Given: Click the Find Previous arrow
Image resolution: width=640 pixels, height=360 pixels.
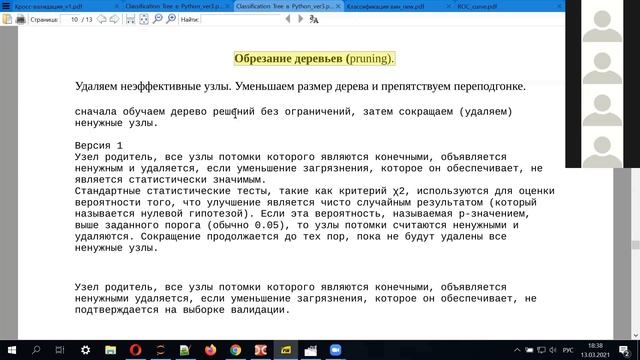Looking at the screenshot, I should pyautogui.click(x=288, y=19).
